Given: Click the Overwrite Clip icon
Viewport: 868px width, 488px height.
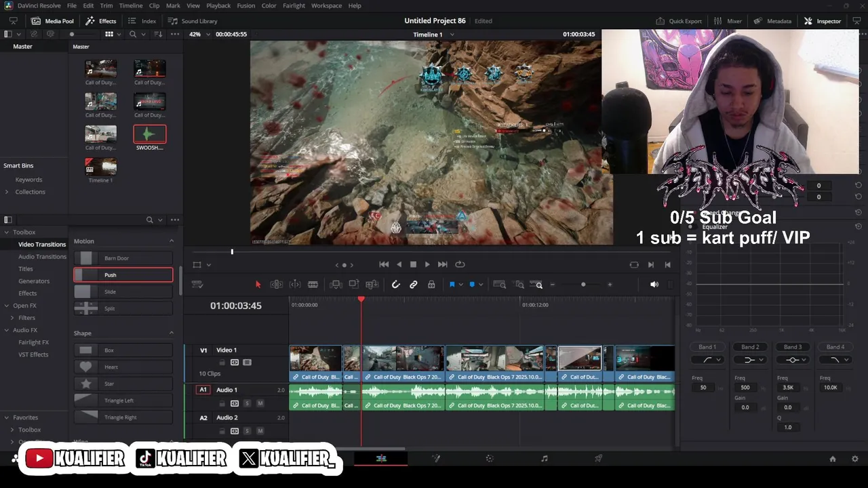Looking at the screenshot, I should pyautogui.click(x=354, y=285).
